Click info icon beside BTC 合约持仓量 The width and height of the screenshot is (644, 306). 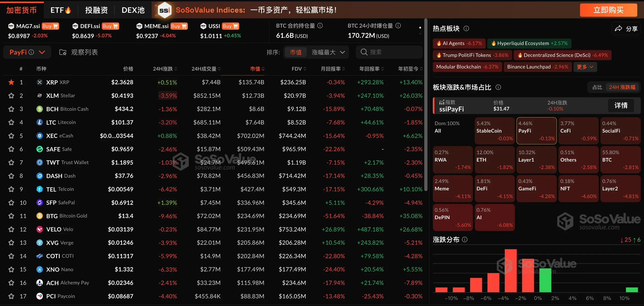tap(320, 26)
